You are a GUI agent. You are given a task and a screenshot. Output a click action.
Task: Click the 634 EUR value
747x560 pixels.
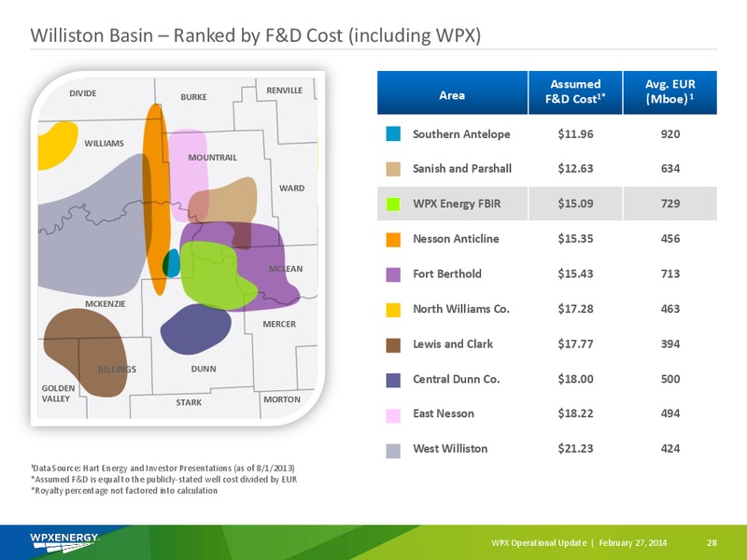click(669, 169)
